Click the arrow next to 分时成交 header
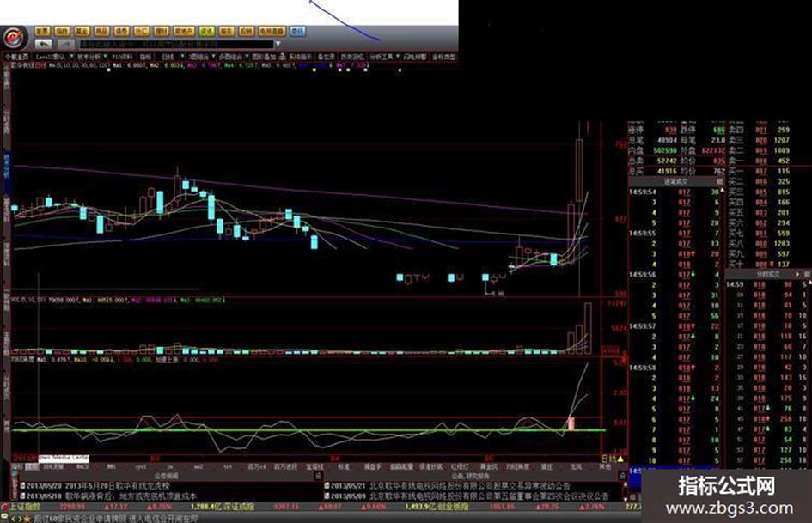 pos(797,274)
